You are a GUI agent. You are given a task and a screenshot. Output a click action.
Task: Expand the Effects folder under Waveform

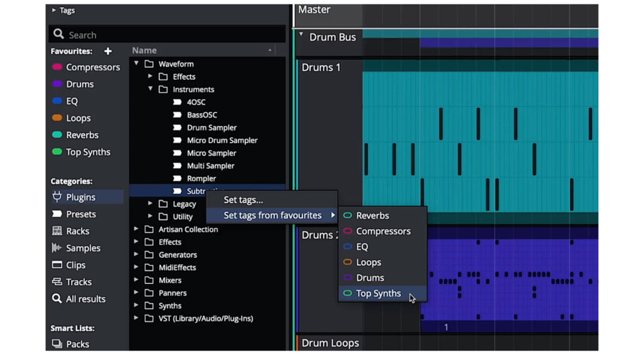point(150,76)
